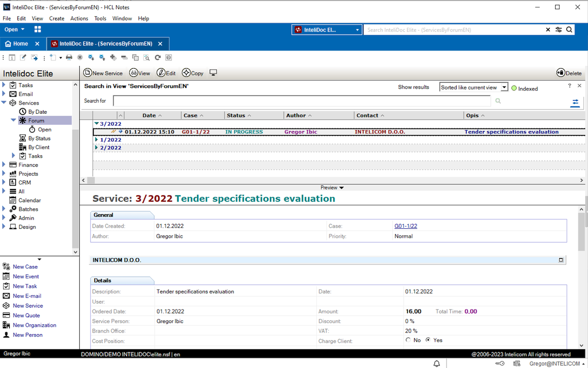Select the Yes radio for Charge Client

(428, 340)
